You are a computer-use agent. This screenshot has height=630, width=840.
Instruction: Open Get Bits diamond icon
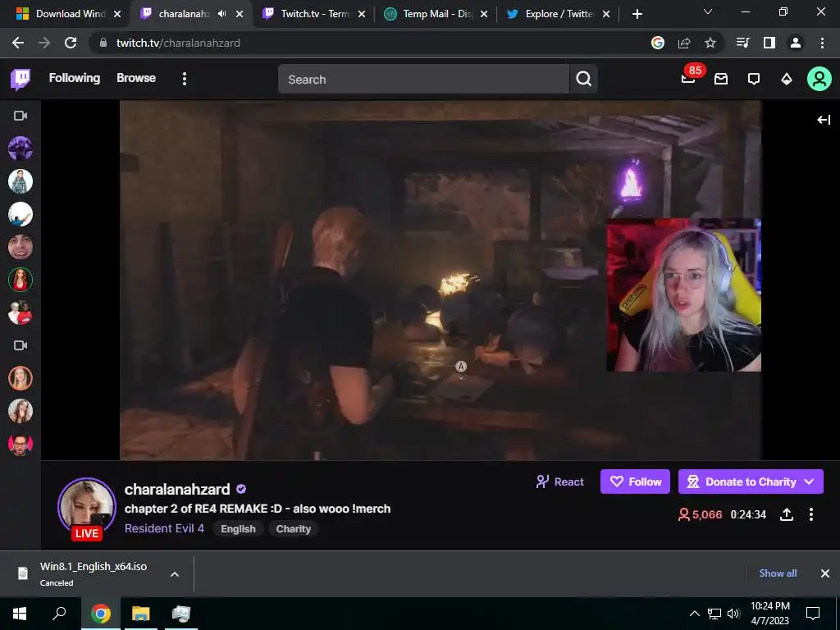click(x=787, y=79)
